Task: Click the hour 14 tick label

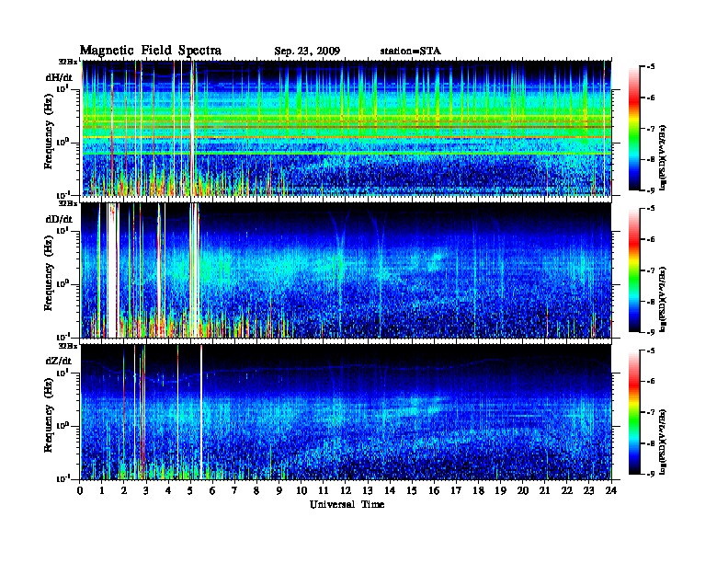Action: [x=390, y=491]
